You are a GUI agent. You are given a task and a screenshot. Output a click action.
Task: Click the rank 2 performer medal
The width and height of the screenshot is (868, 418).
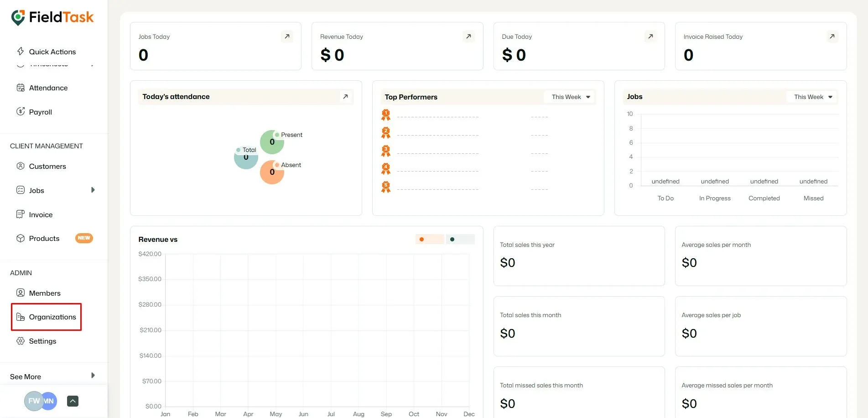click(x=386, y=133)
